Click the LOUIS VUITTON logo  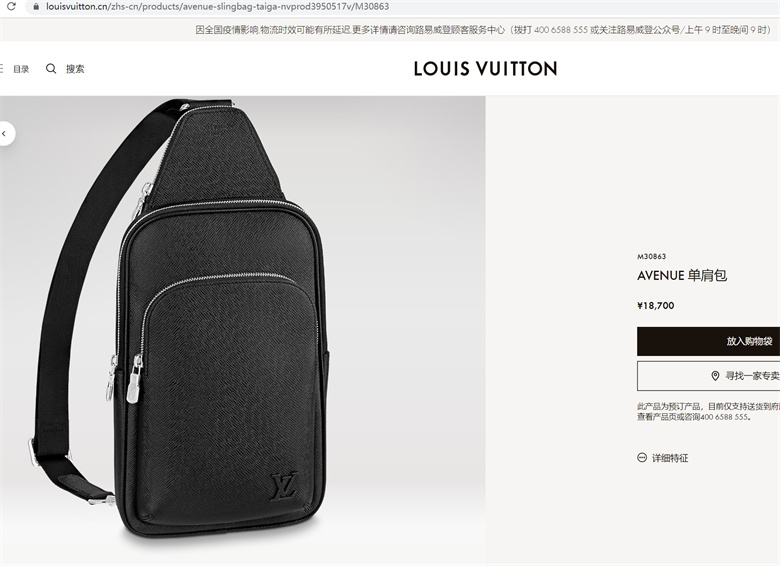[486, 69]
